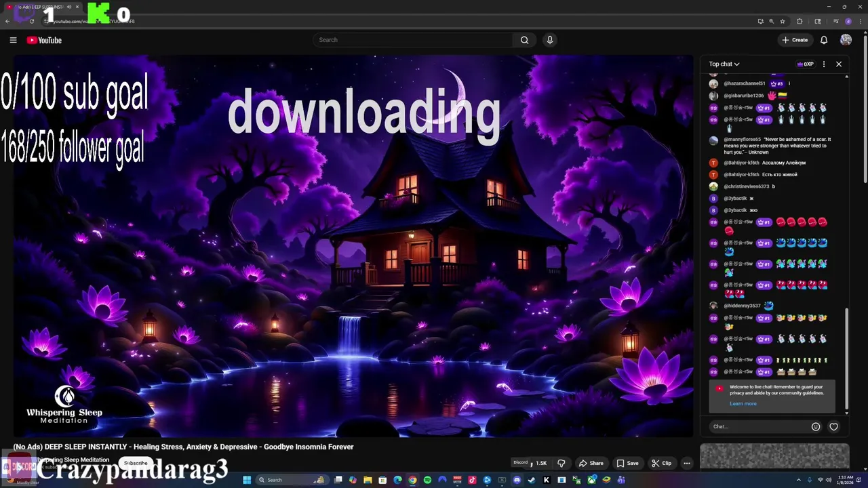Open the chat emoji picker
This screenshot has width=868, height=488.
click(x=816, y=426)
